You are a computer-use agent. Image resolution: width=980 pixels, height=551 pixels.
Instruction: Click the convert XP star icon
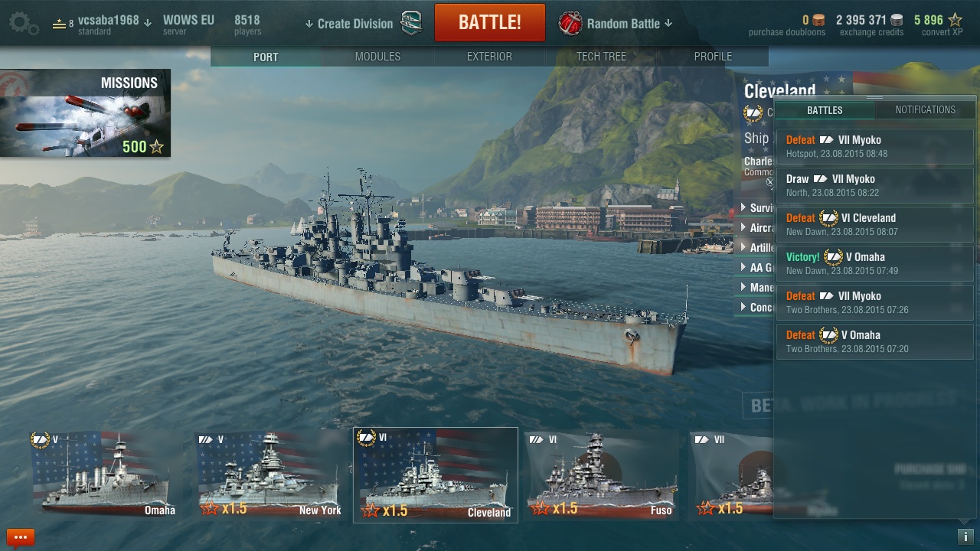click(x=955, y=20)
